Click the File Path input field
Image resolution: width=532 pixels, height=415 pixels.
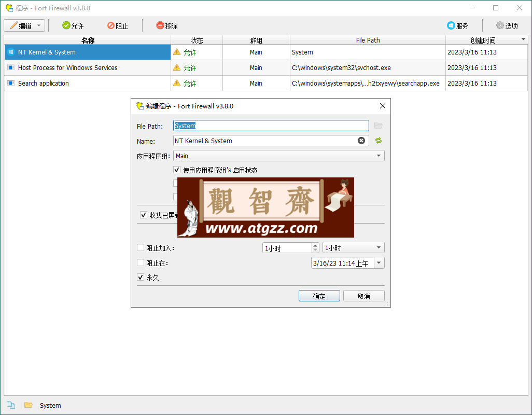pyautogui.click(x=271, y=126)
